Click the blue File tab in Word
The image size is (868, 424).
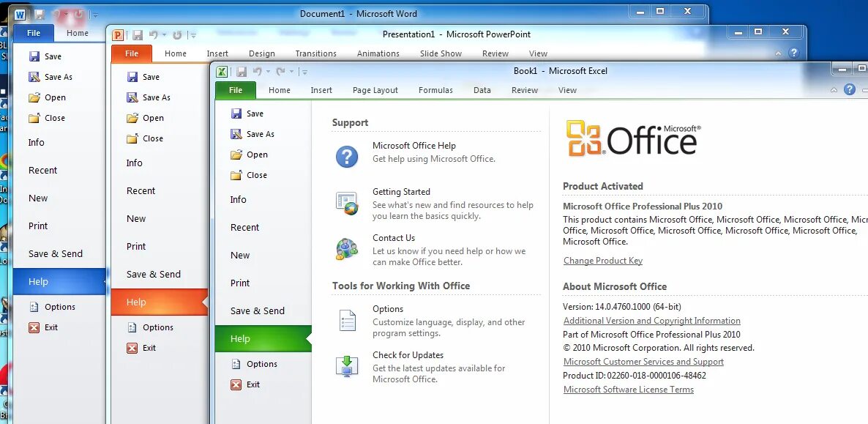tap(34, 33)
